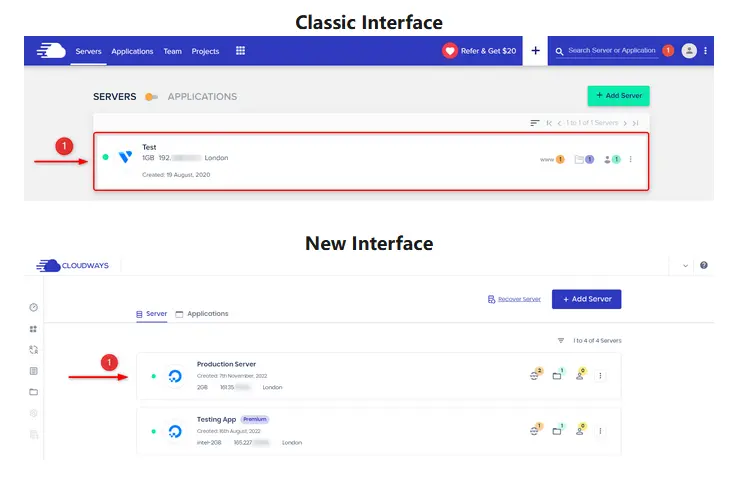The image size is (740, 483).
Task: Toggle the filter icon beside 1 to 4 Servers
Action: (x=561, y=340)
